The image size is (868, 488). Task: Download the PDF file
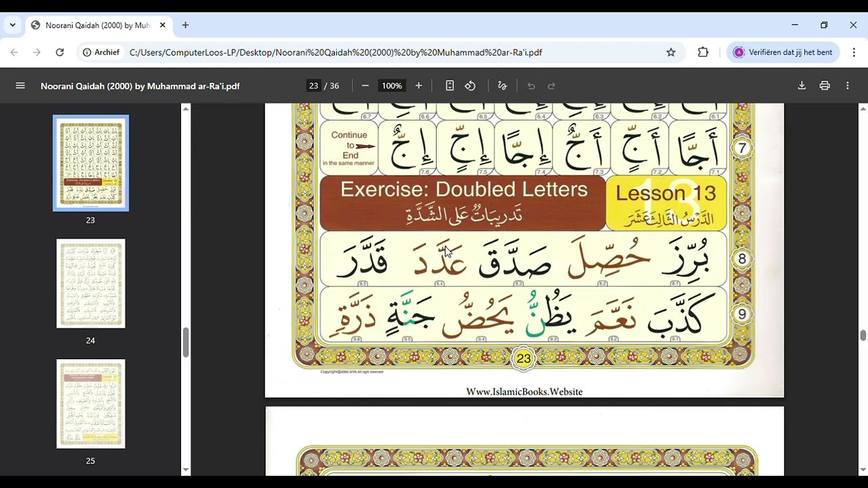802,86
